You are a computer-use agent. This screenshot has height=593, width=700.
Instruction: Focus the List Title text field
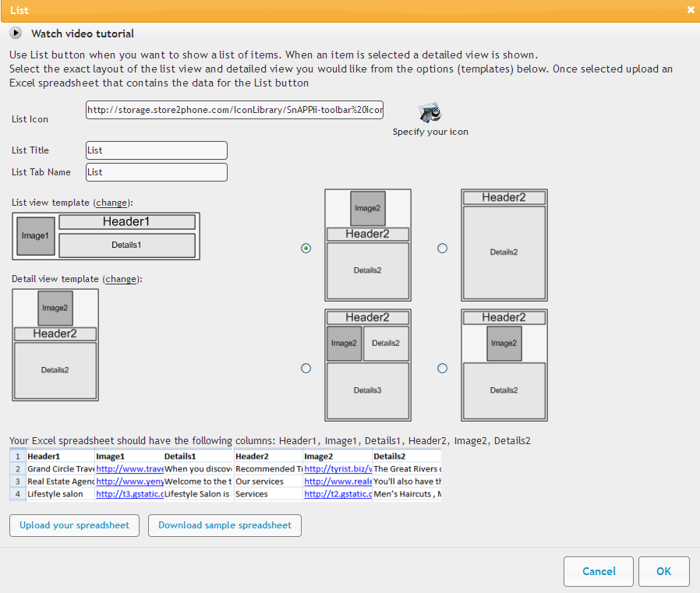[x=157, y=150]
